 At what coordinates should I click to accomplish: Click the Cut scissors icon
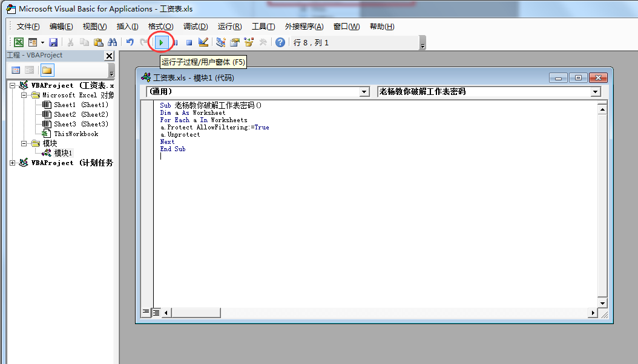click(x=70, y=42)
